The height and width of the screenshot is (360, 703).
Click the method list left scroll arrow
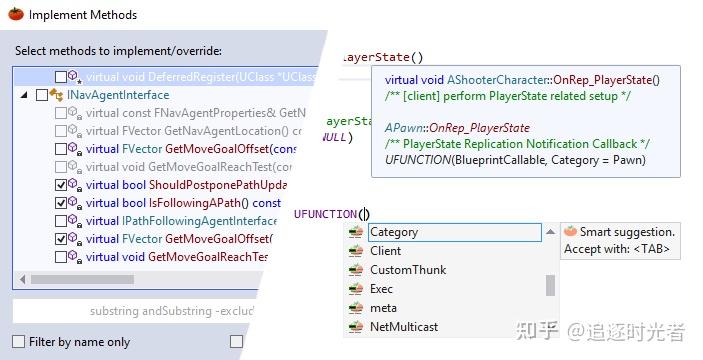coord(22,279)
